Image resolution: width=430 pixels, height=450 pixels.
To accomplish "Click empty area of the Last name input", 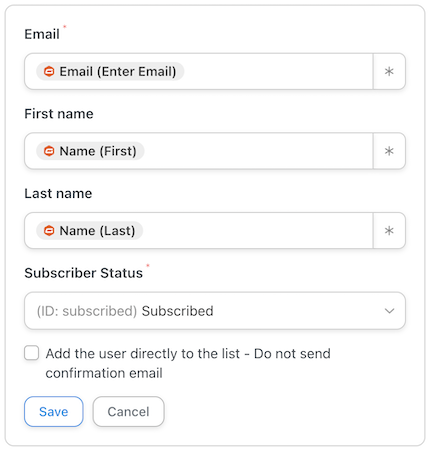I will click(258, 231).
